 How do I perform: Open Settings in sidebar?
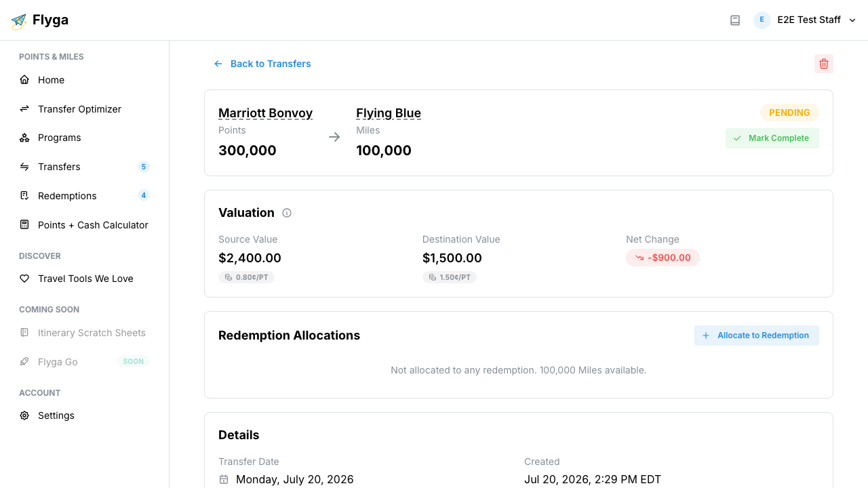[x=84, y=415]
